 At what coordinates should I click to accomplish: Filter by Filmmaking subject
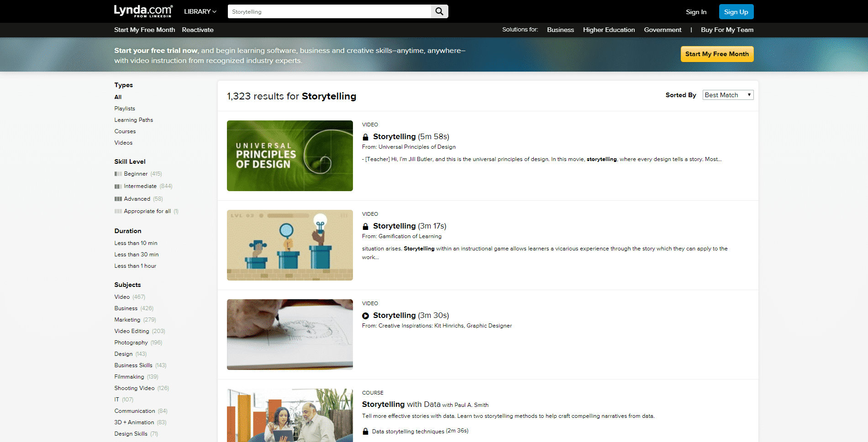point(129,377)
